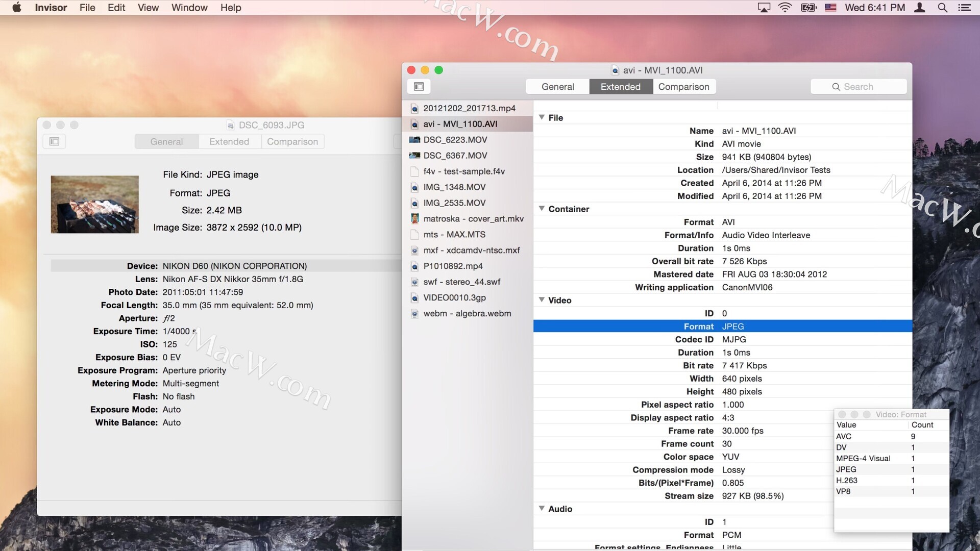The width and height of the screenshot is (980, 551).
Task: Click document icon in AVI window title
Action: click(615, 70)
